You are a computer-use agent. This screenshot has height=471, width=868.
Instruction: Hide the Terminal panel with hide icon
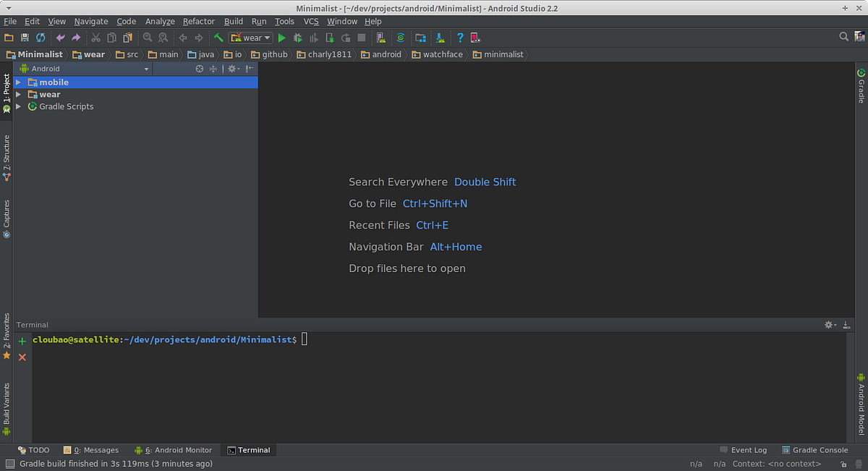click(x=846, y=325)
